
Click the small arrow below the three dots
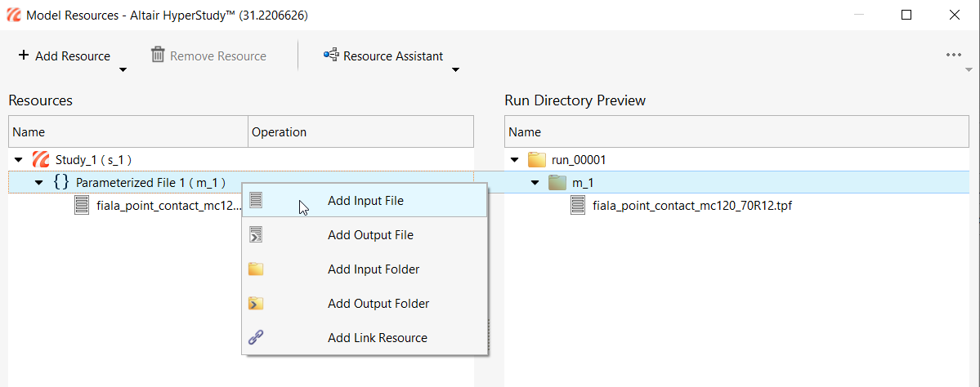(x=969, y=69)
